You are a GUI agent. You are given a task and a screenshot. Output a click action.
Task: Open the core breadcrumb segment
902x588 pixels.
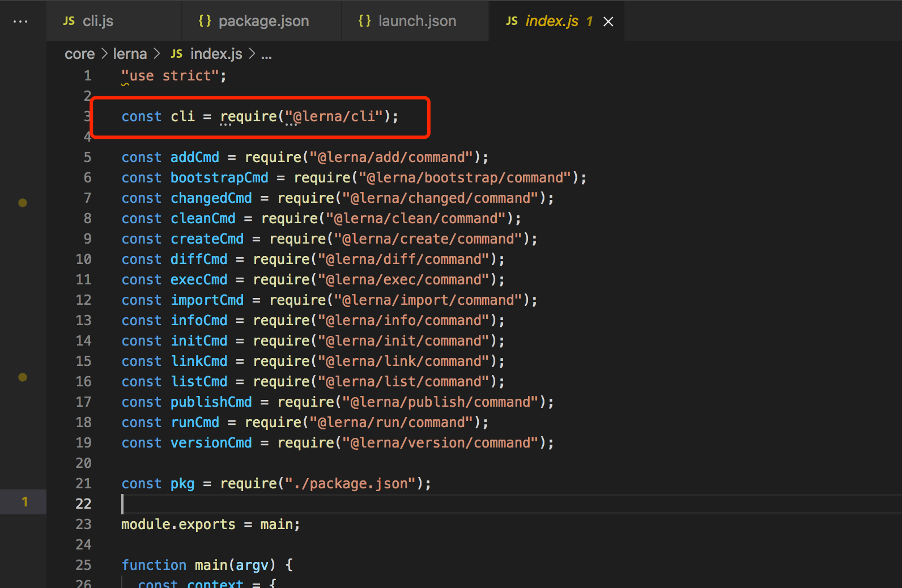click(79, 54)
